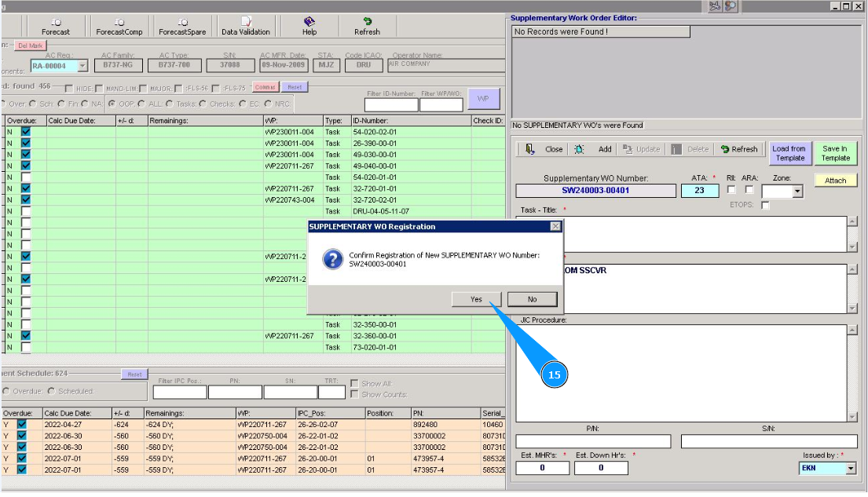Refresh the Supplementary WO editor
The image size is (868, 497).
[739, 149]
